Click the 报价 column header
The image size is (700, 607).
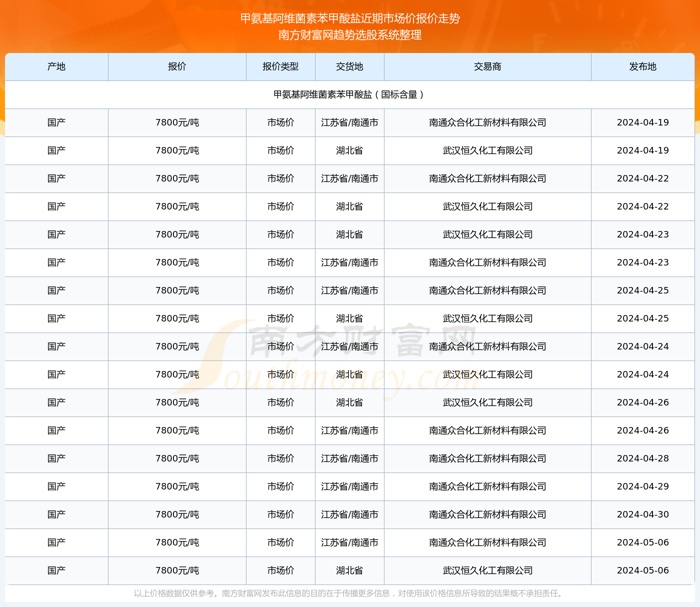pyautogui.click(x=177, y=66)
